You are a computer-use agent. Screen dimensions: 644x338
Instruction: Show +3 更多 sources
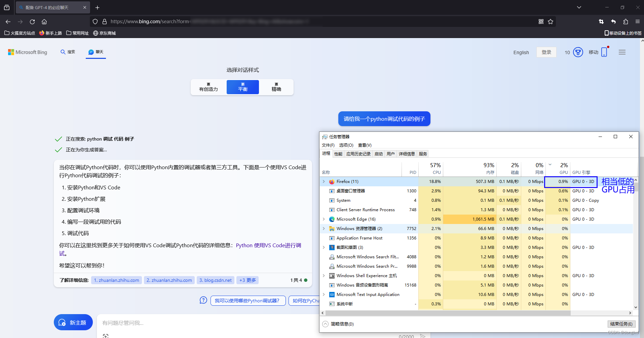point(248,280)
